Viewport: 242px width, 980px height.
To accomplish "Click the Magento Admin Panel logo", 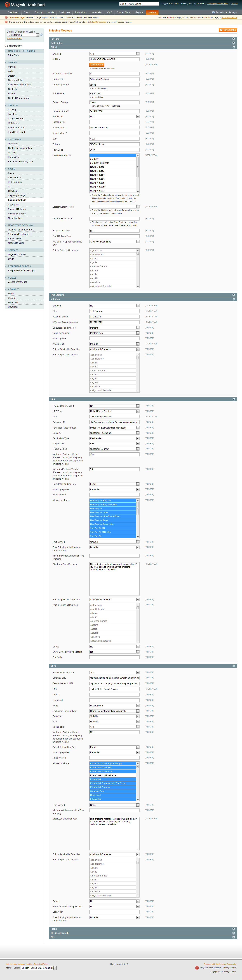I will click(x=25, y=4).
